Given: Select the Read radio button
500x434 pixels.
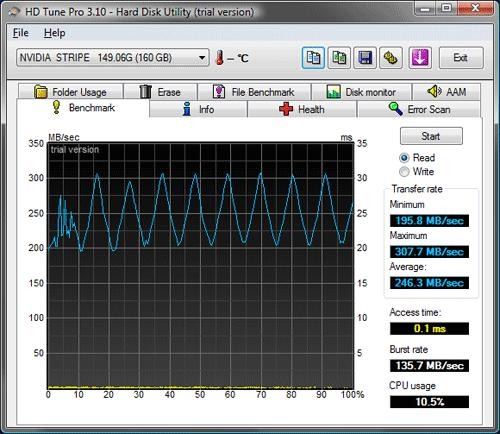Looking at the screenshot, I should point(404,158).
